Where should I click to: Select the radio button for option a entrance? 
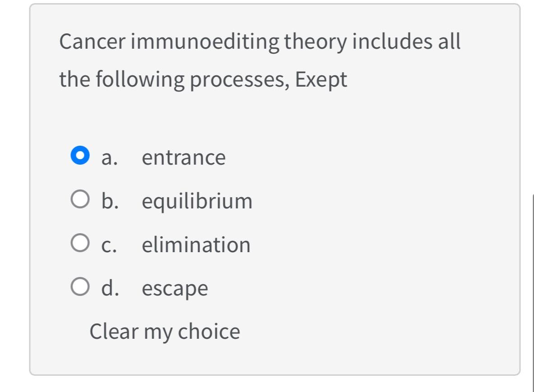click(x=80, y=157)
